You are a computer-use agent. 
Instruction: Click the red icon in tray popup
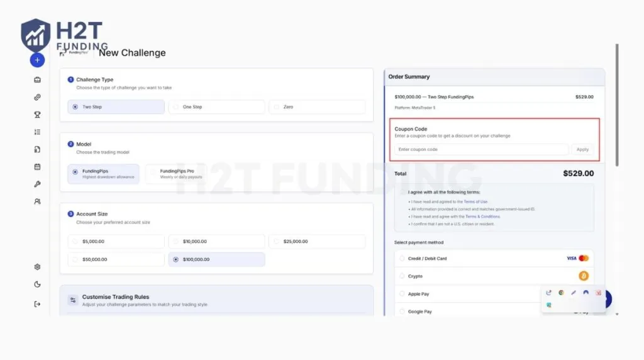tap(599, 293)
